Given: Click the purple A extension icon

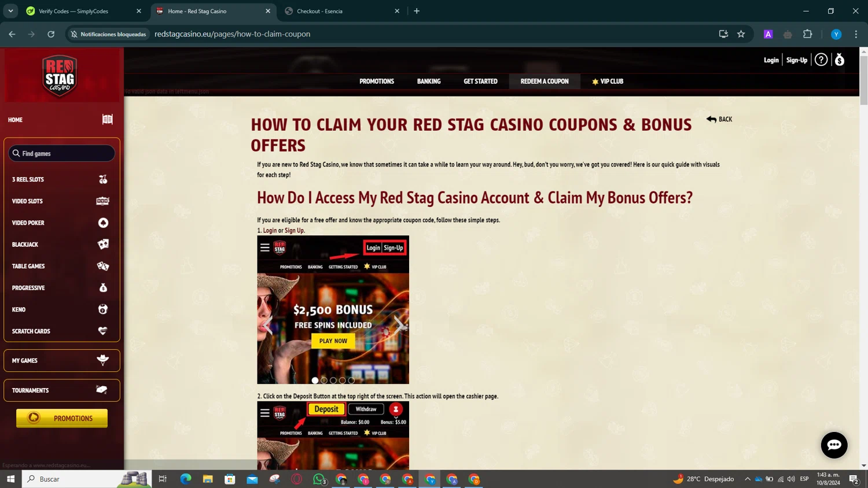Looking at the screenshot, I should (x=768, y=34).
